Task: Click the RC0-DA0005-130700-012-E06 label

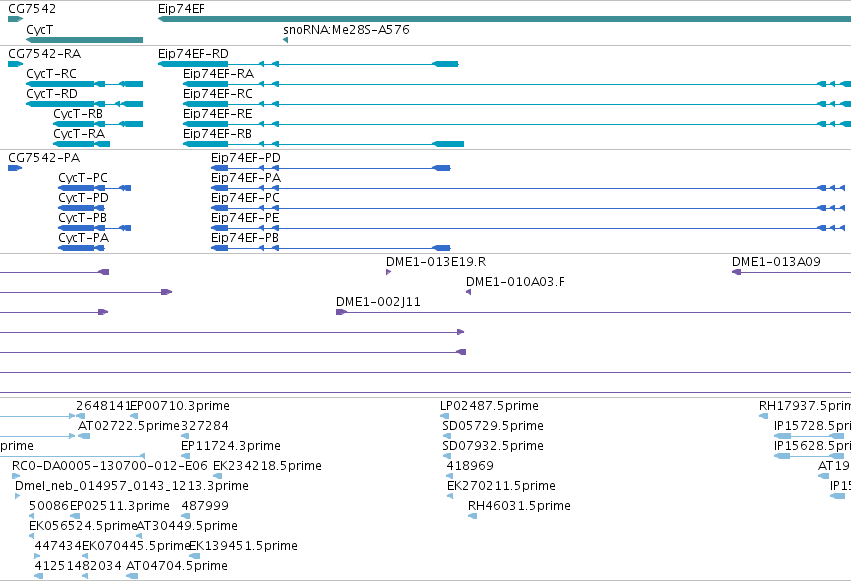Action: pos(110,465)
